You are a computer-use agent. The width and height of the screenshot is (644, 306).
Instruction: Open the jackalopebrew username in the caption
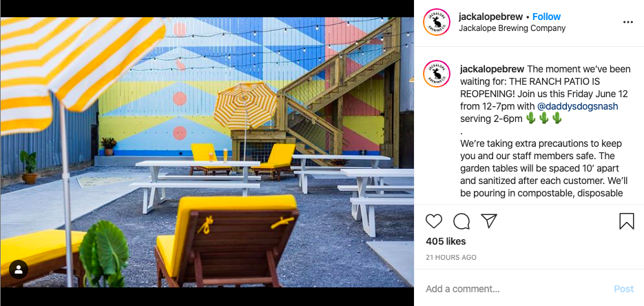click(x=492, y=69)
